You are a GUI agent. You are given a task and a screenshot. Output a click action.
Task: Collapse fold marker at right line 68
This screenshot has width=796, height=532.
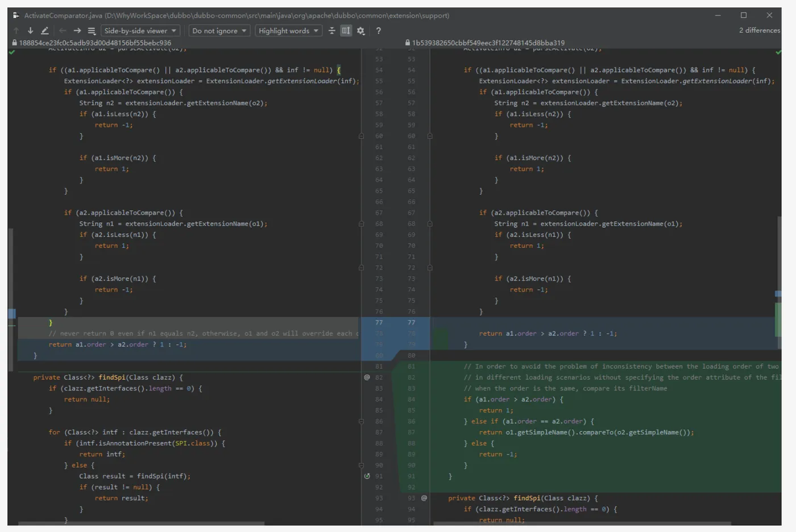[430, 224]
